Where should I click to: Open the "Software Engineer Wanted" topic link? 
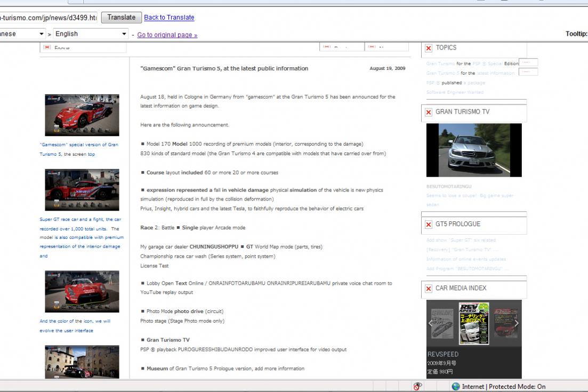pyautogui.click(x=455, y=92)
